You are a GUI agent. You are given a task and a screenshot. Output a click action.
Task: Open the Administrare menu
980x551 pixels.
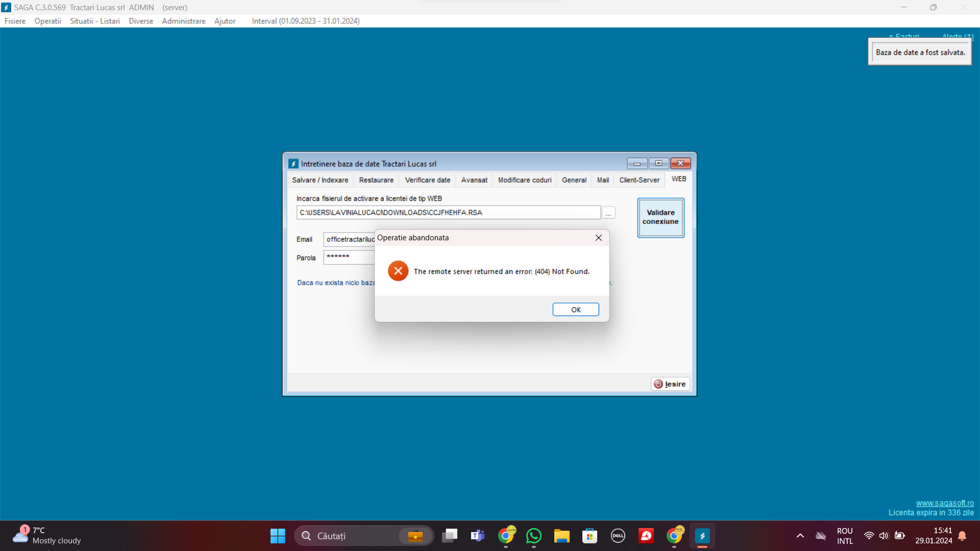pyautogui.click(x=184, y=21)
